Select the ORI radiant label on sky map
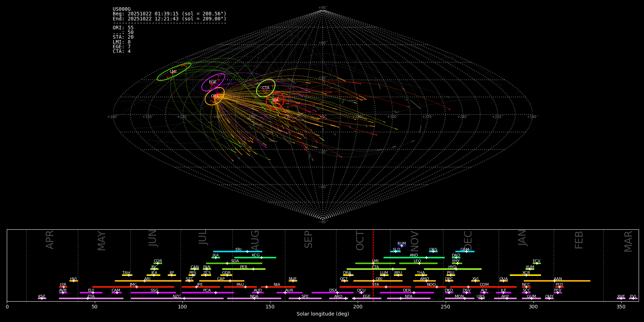Viewport: 644px width, 322px height. 214,96
